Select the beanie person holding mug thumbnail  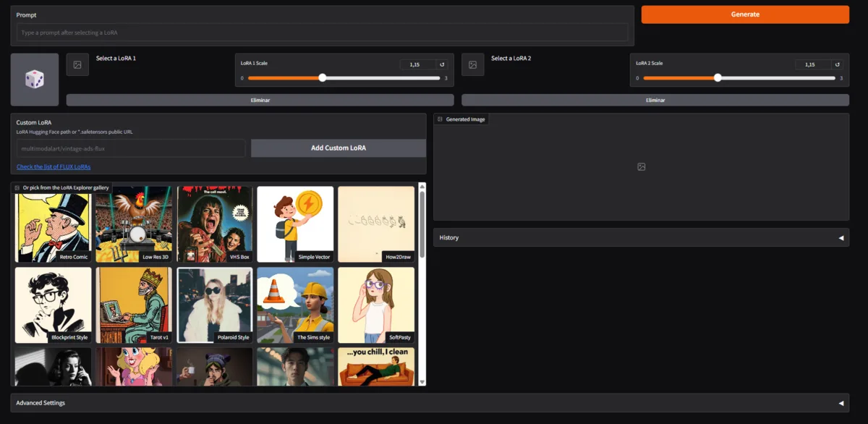point(215,367)
